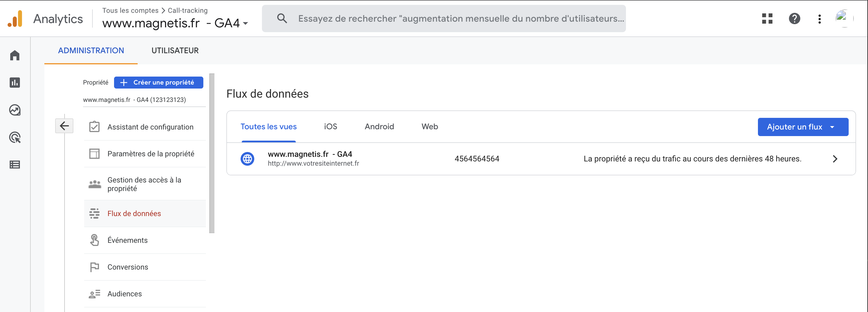This screenshot has height=312, width=868.
Task: Switch to the UTILISATEUR tab
Action: pyautogui.click(x=175, y=51)
